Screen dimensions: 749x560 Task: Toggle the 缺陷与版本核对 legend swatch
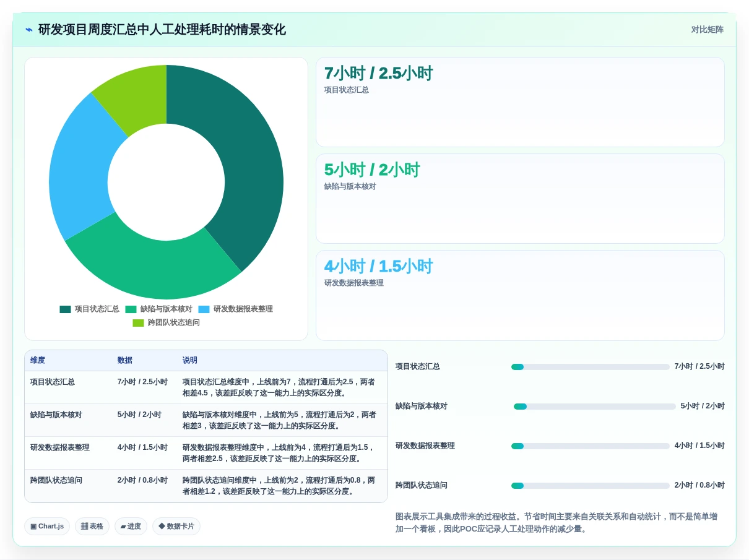[131, 309]
